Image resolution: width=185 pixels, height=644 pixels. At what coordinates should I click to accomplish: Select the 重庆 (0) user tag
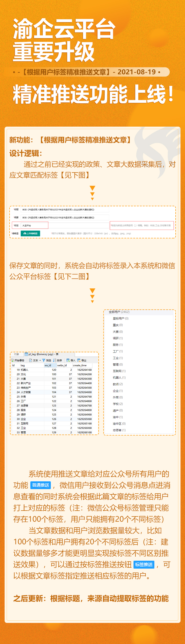click(118, 325)
